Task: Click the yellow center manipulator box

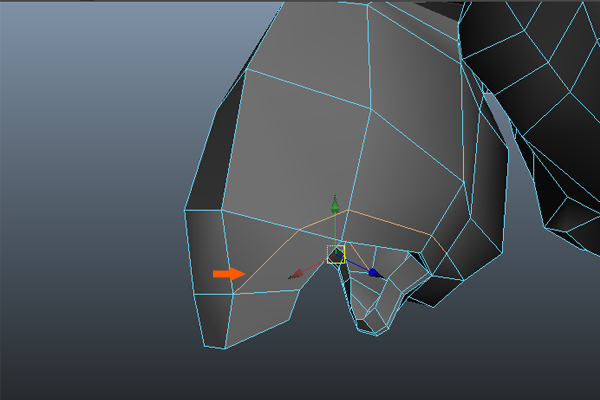Action: [x=336, y=255]
